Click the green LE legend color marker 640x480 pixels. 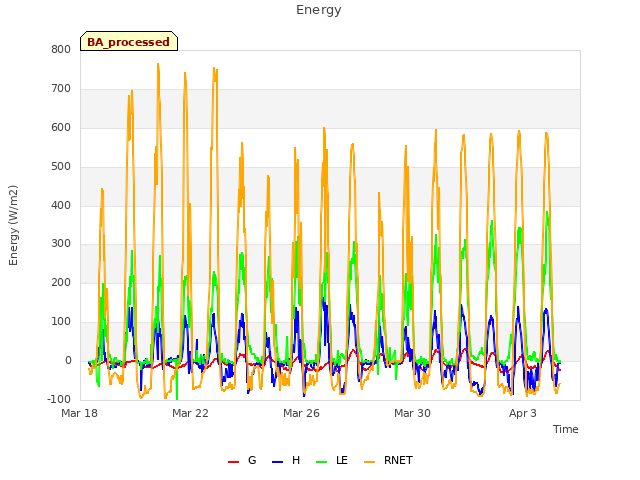322,462
